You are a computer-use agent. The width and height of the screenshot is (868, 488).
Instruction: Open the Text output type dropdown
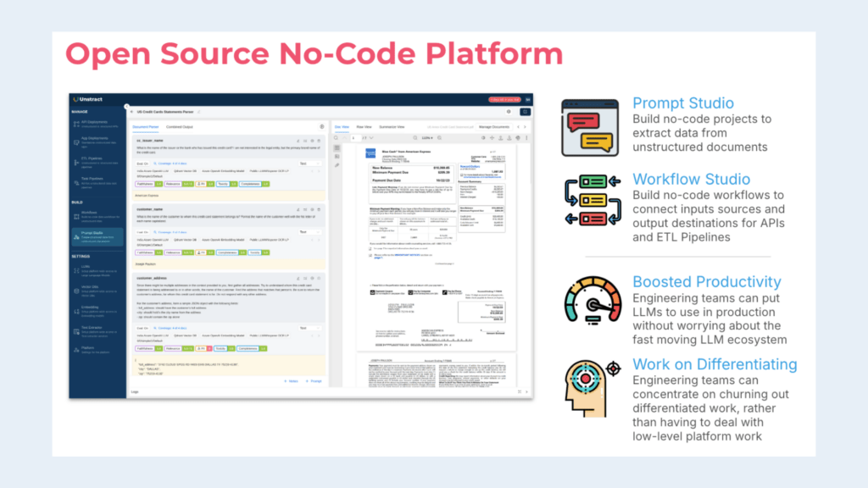[310, 164]
